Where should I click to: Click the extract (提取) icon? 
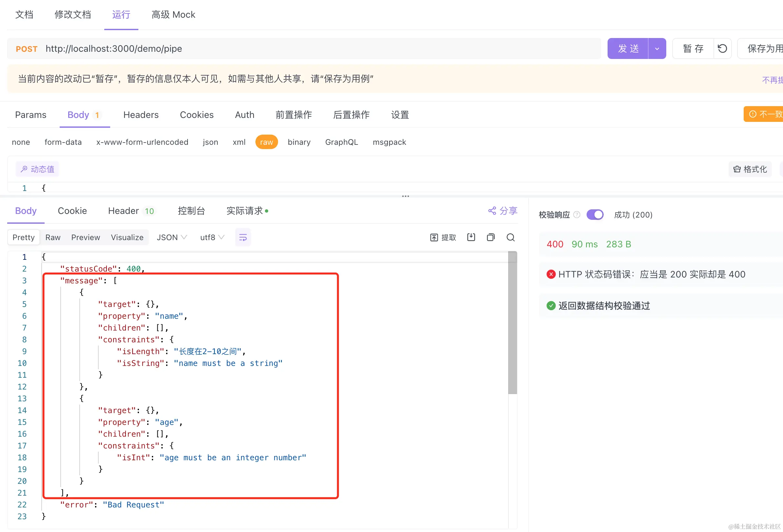coord(434,237)
